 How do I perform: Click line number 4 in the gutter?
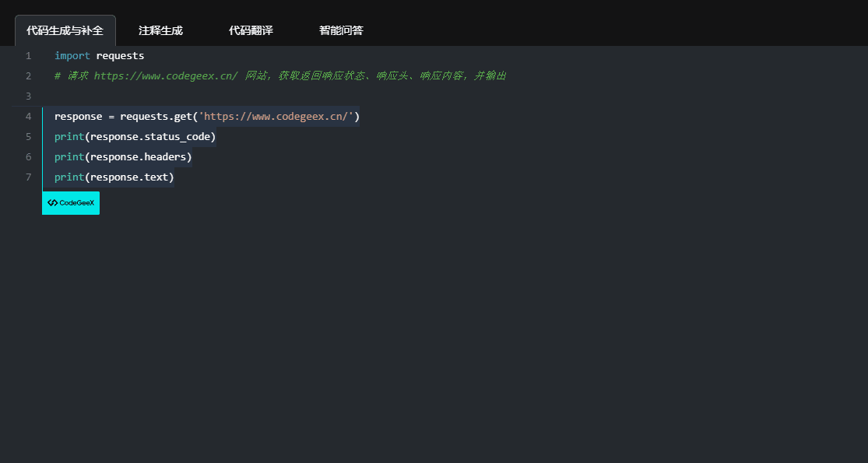pyautogui.click(x=28, y=116)
